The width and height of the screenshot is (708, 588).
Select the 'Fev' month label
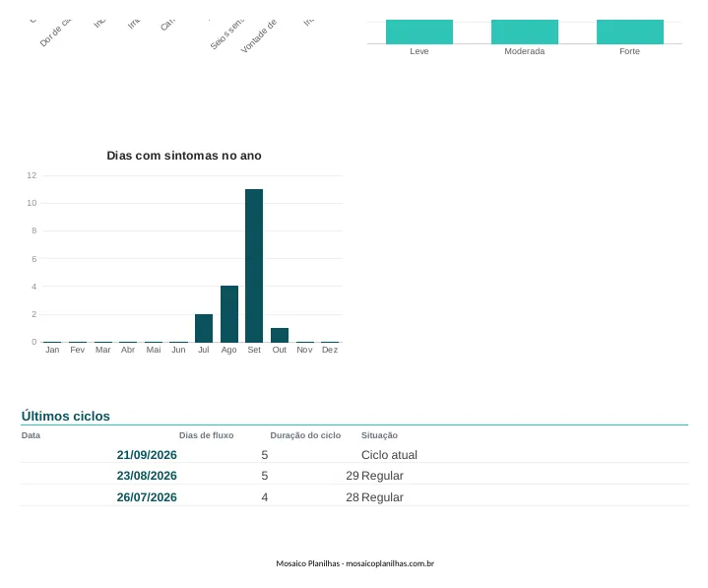[x=77, y=350]
